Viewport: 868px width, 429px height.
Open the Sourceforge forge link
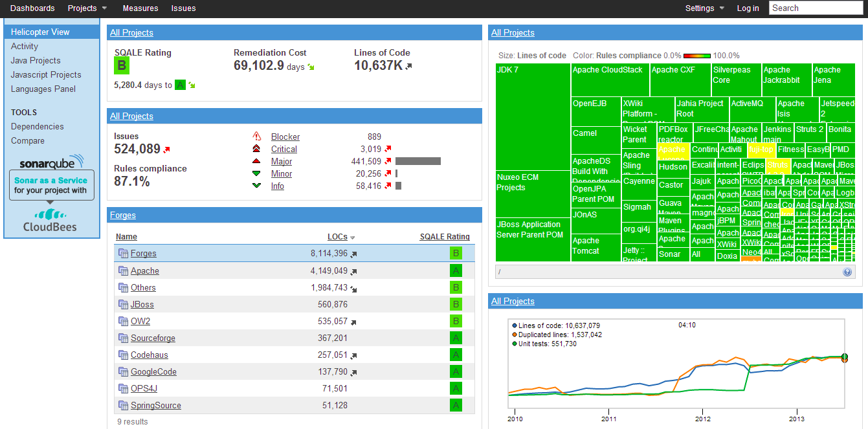(153, 338)
